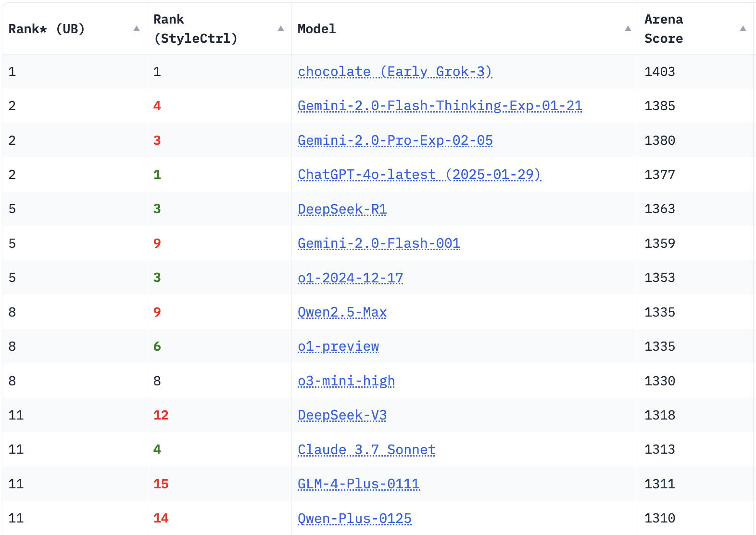756x535 pixels.
Task: Click StyleCtrl rank 15 in GLM-4-Plus row
Action: (161, 484)
